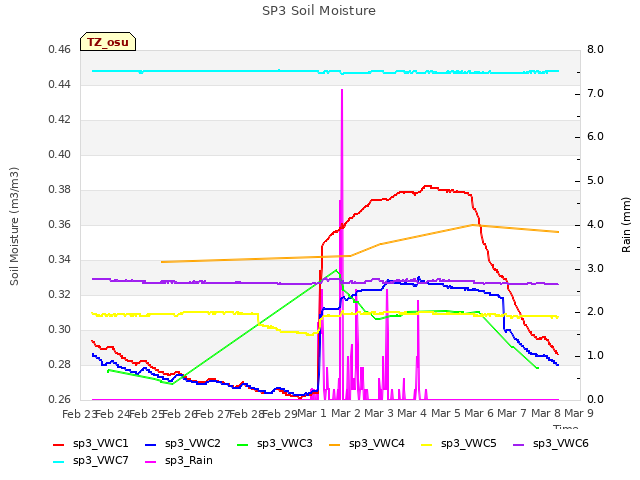Click the Soil Moisture (m3/m3) axis label

[14, 226]
